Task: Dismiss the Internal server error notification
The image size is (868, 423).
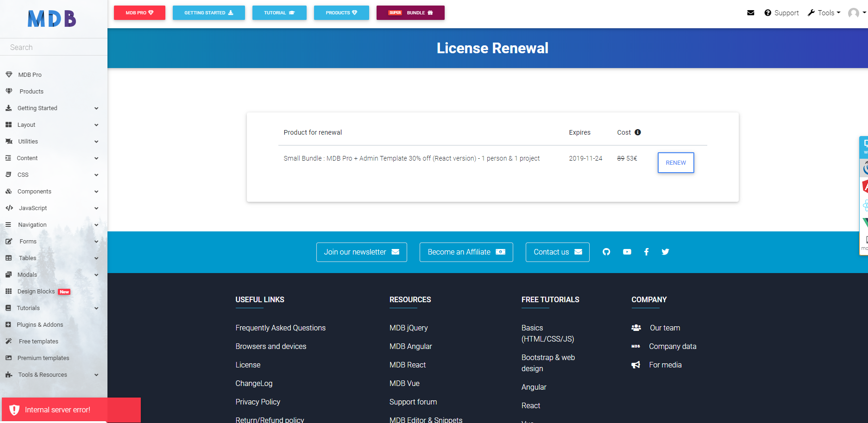Action: tap(71, 410)
